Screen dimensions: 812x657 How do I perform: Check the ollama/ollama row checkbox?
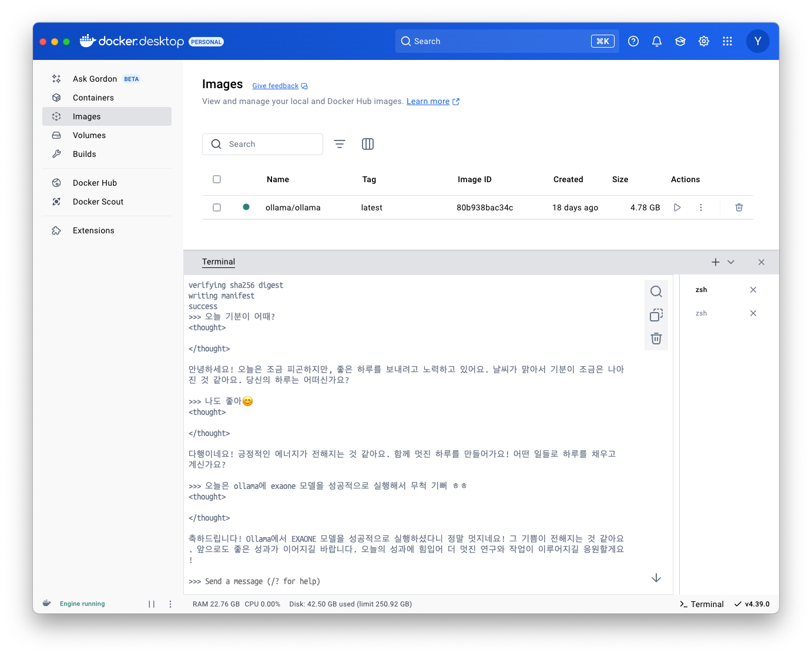pos(217,207)
